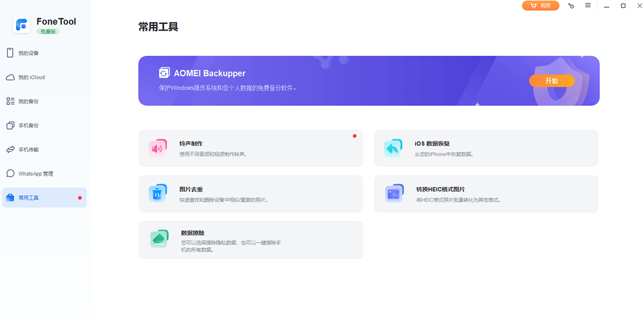
Task: Click text 将HEIC格式照片批量转化为其他格式
Action: click(458, 200)
